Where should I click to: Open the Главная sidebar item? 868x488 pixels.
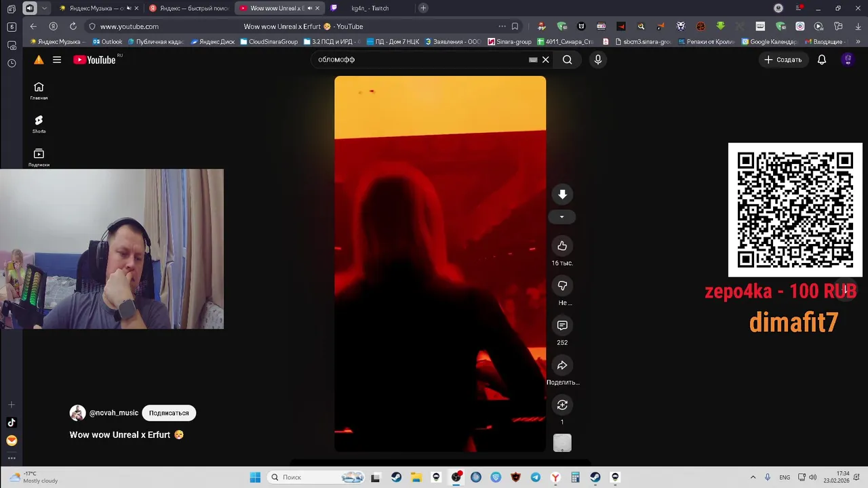(39, 91)
